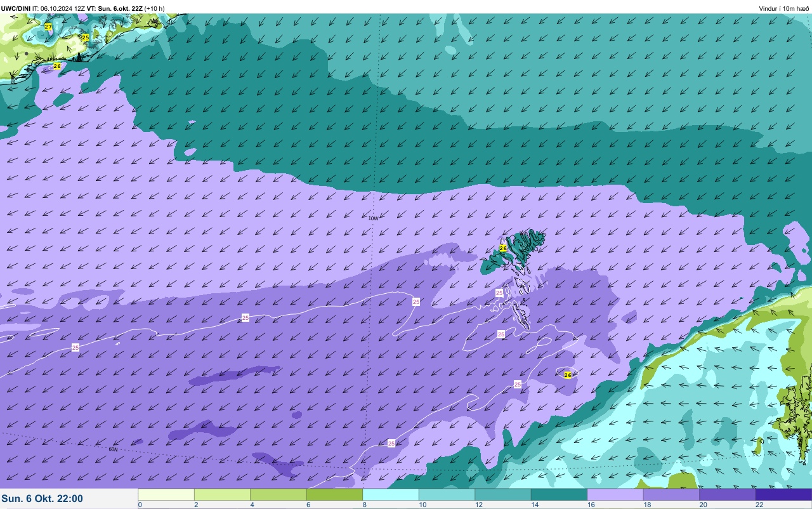Click the yellow 27 wind maximum marker
812x509 pixels.
[x=48, y=27]
